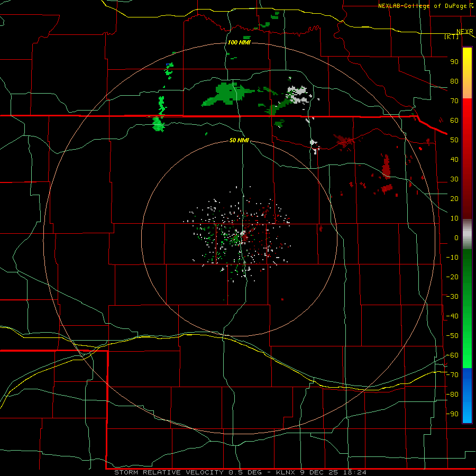Select the positive 90 scale value
Screen dimensions: 476x476
click(x=454, y=62)
